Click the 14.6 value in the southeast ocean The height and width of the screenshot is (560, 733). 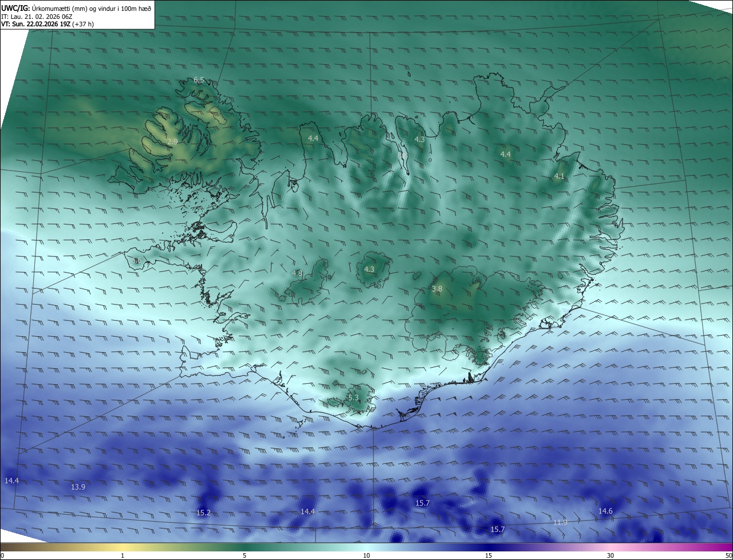click(605, 511)
